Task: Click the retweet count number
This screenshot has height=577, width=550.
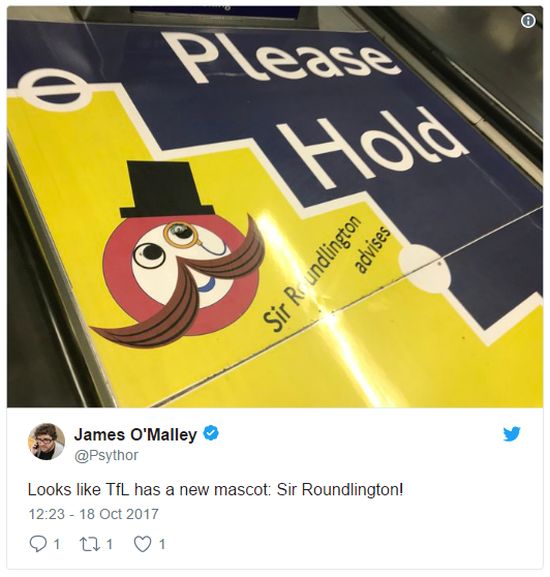Action: [x=109, y=544]
